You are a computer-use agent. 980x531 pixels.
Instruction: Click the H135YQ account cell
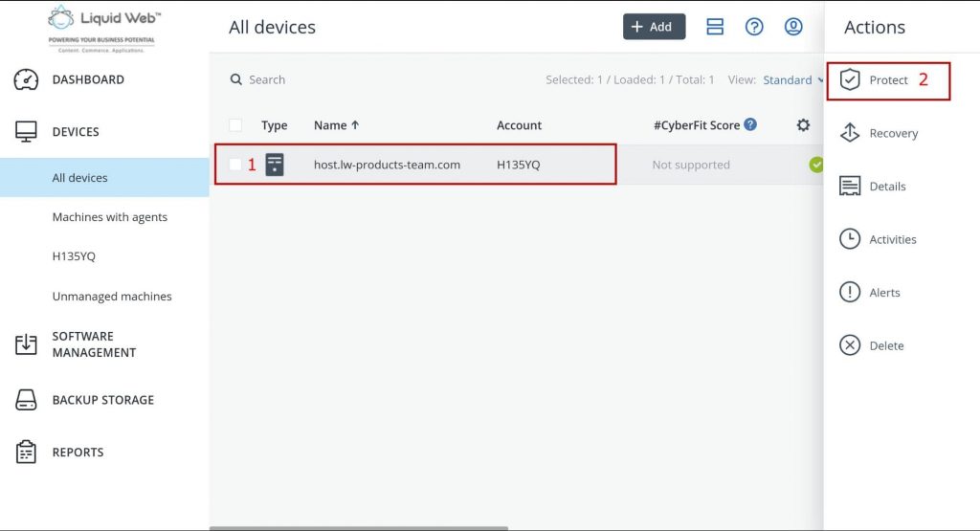click(518, 165)
